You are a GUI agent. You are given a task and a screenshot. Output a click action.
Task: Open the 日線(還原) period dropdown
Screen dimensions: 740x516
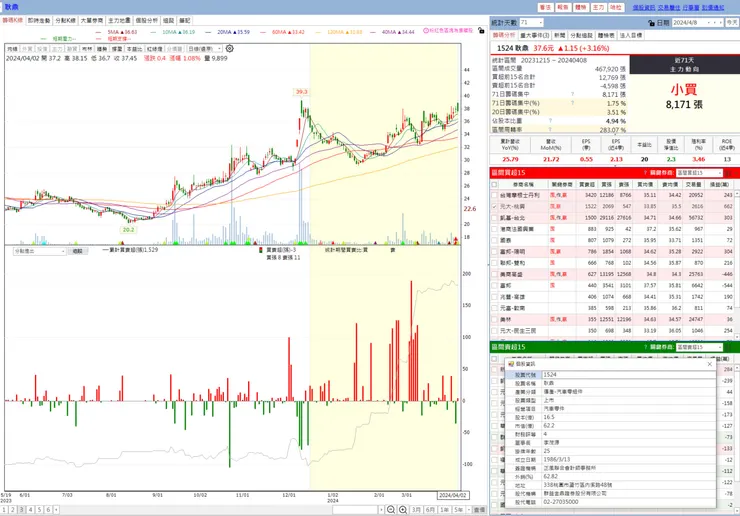(204, 49)
